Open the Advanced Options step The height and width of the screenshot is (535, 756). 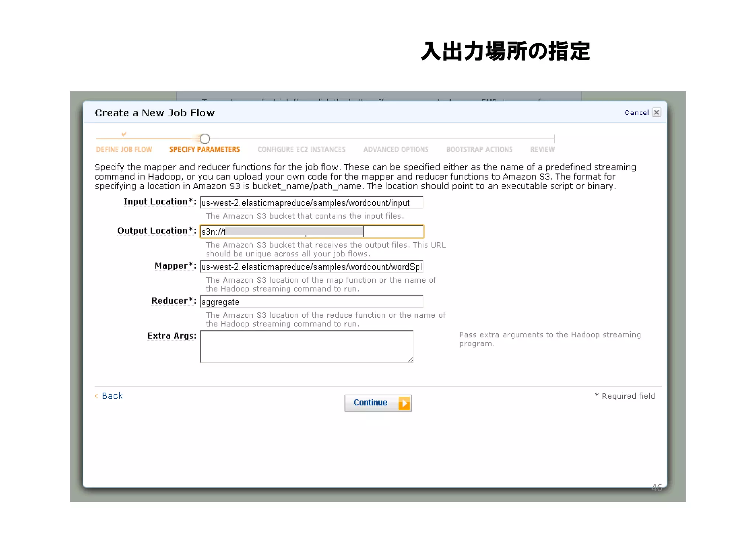396,150
